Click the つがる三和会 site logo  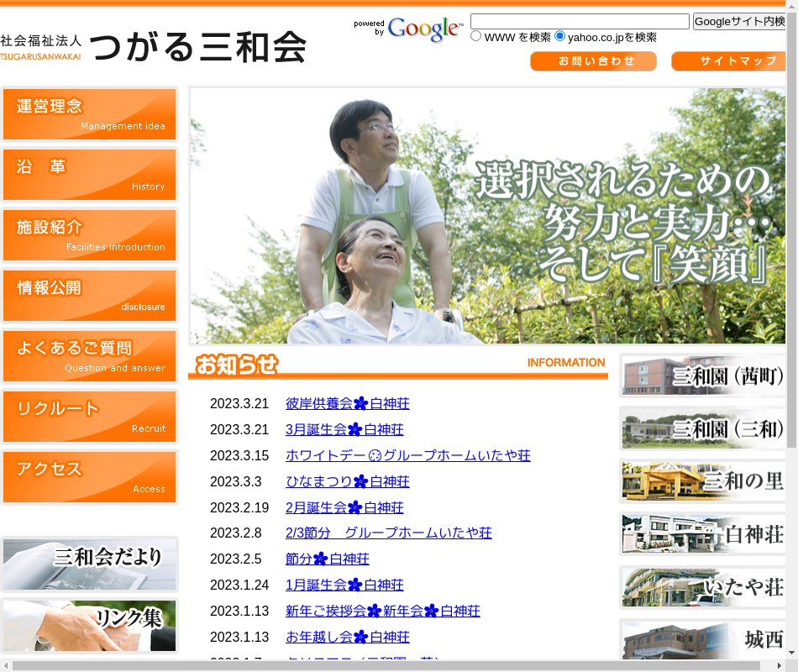tap(153, 46)
